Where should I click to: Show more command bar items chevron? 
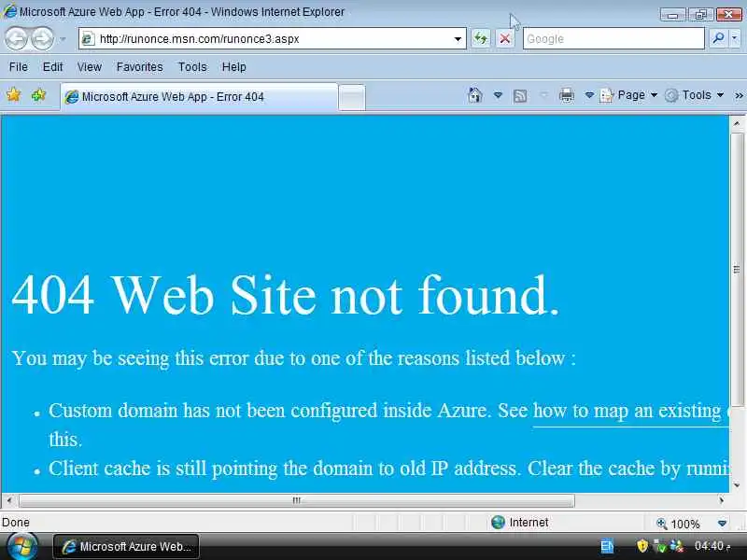click(739, 96)
